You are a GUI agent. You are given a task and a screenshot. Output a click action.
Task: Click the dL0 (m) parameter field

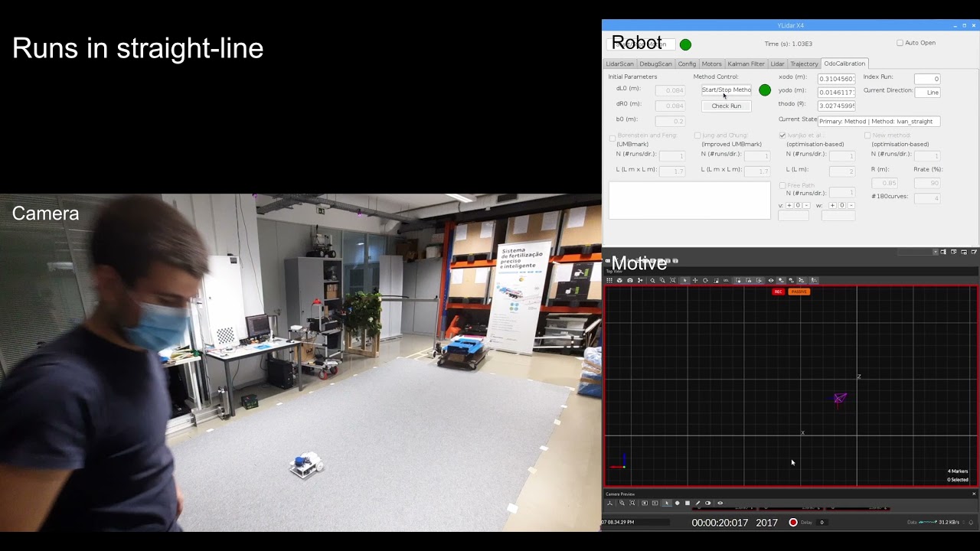(670, 90)
